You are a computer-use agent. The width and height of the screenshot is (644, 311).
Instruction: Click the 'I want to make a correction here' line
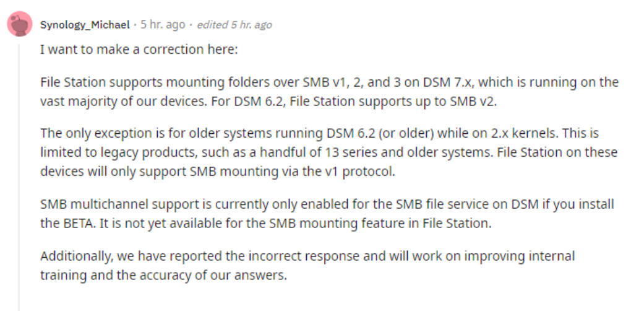(x=139, y=50)
